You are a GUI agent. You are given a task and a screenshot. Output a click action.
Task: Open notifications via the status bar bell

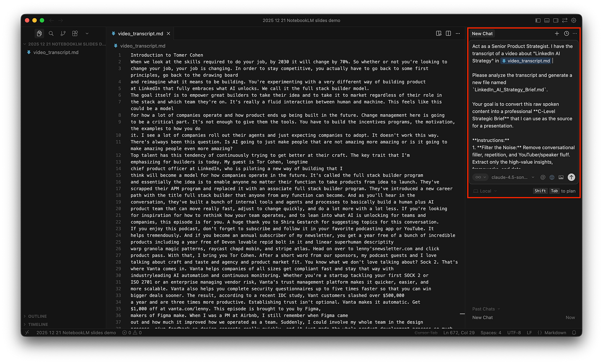[x=573, y=332]
